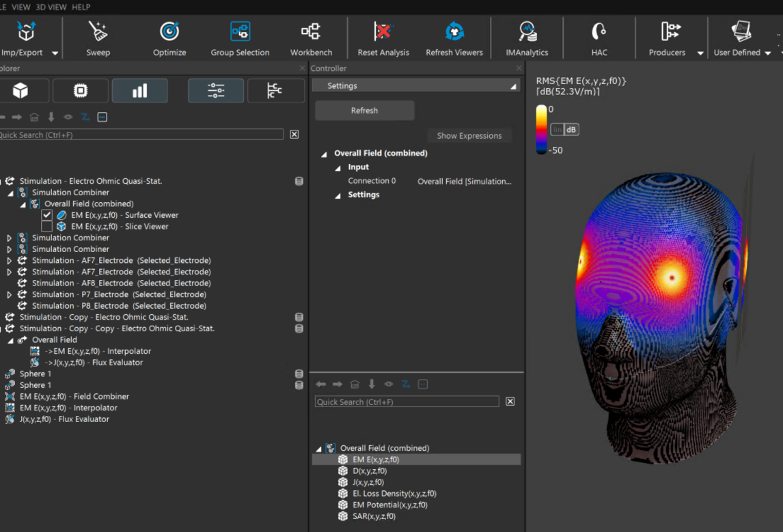The image size is (783, 532).
Task: Open the Workbench tool
Action: pos(311,31)
